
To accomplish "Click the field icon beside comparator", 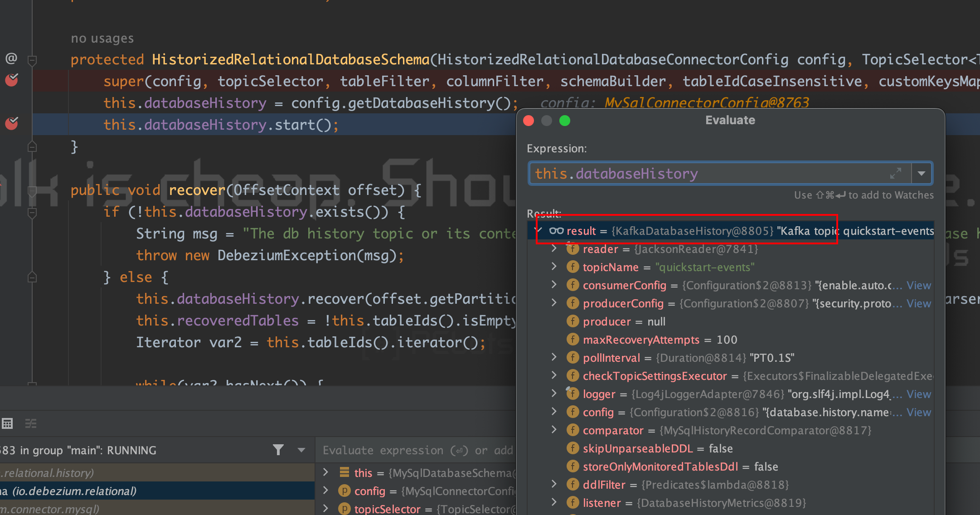I will (x=572, y=430).
